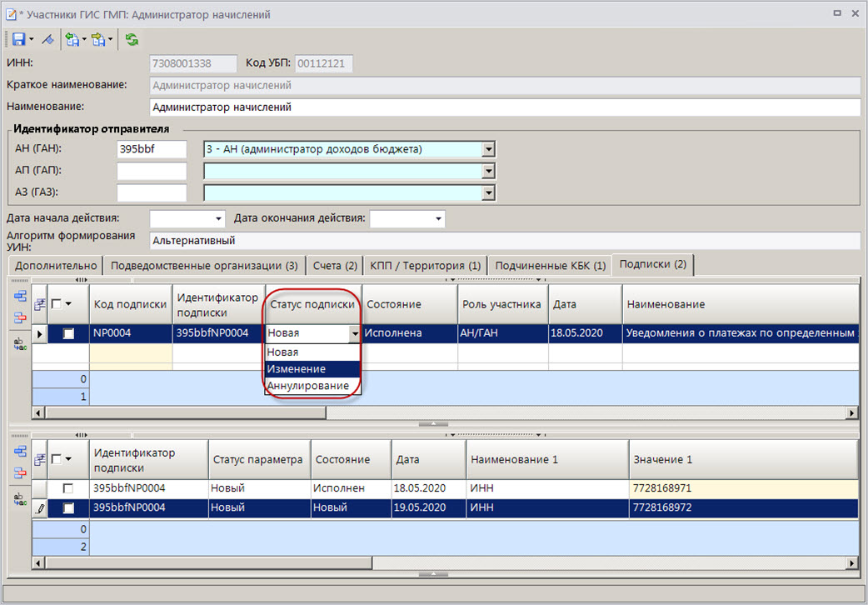The width and height of the screenshot is (868, 605).
Task: Click the upper grid horizontal scrollbar right arrow
Action: (x=851, y=412)
